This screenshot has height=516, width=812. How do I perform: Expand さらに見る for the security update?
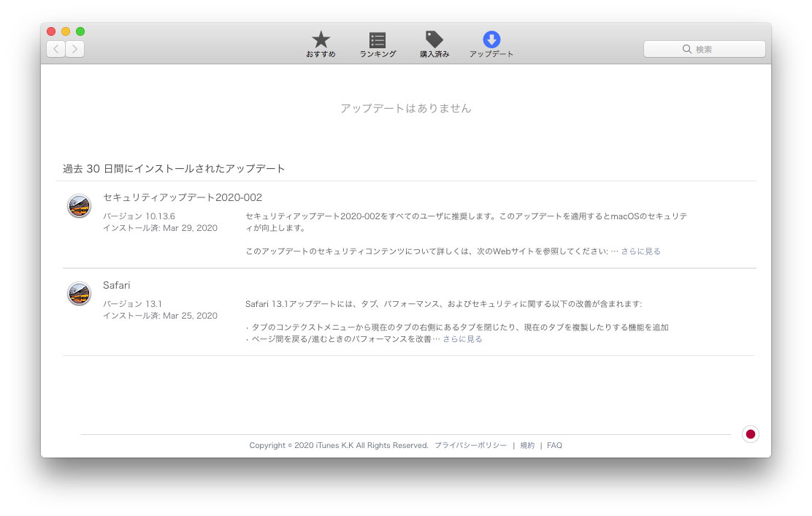640,251
